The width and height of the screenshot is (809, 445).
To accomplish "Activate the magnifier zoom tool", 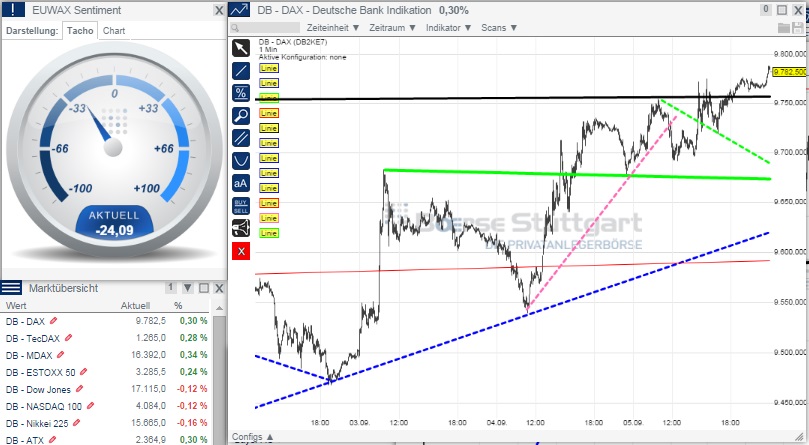I will click(241, 116).
